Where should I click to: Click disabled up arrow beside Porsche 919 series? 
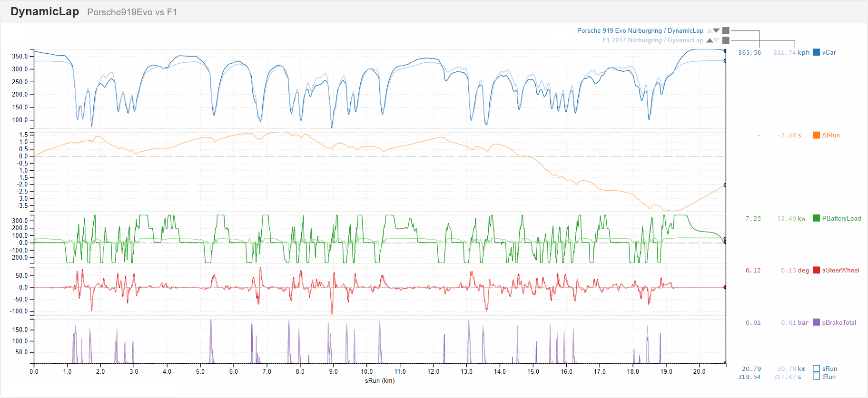click(710, 30)
